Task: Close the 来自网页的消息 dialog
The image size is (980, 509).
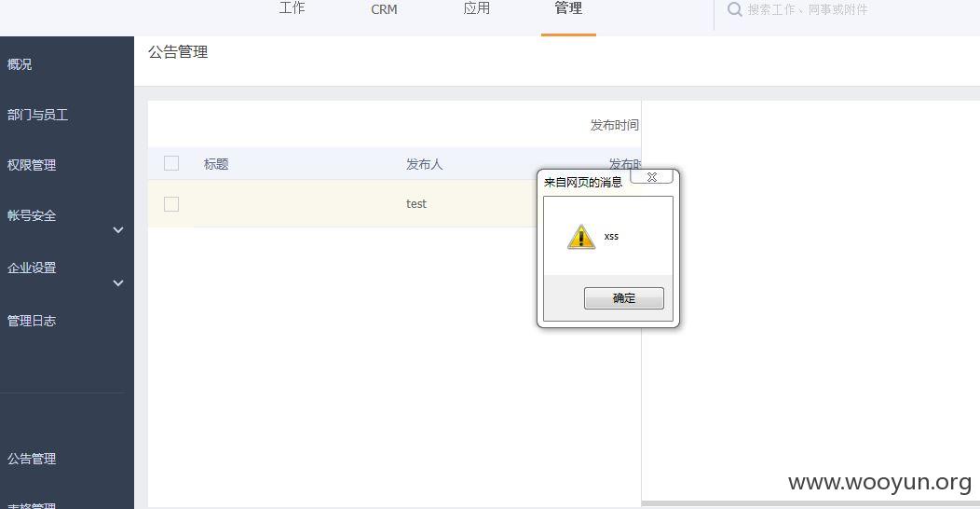Action: [x=652, y=177]
